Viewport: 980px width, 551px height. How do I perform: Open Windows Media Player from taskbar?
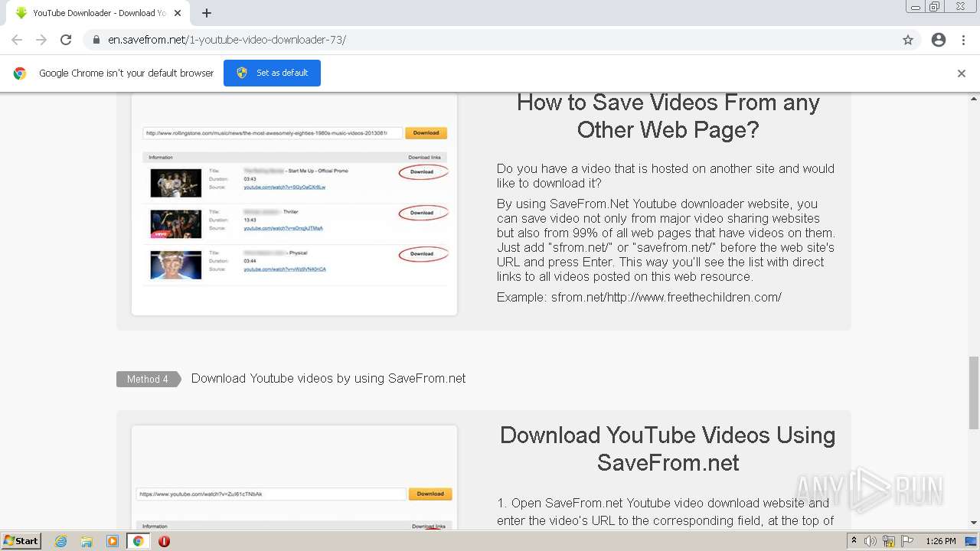113,541
